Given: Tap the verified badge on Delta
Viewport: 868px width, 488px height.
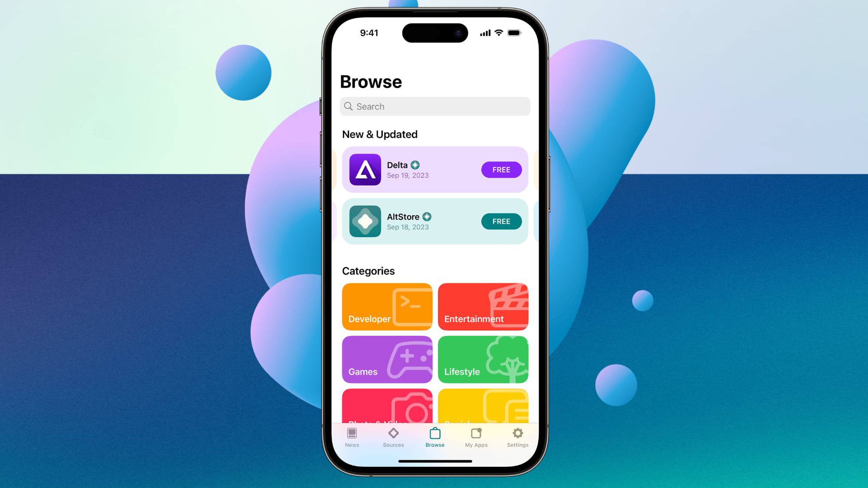Looking at the screenshot, I should click(415, 164).
